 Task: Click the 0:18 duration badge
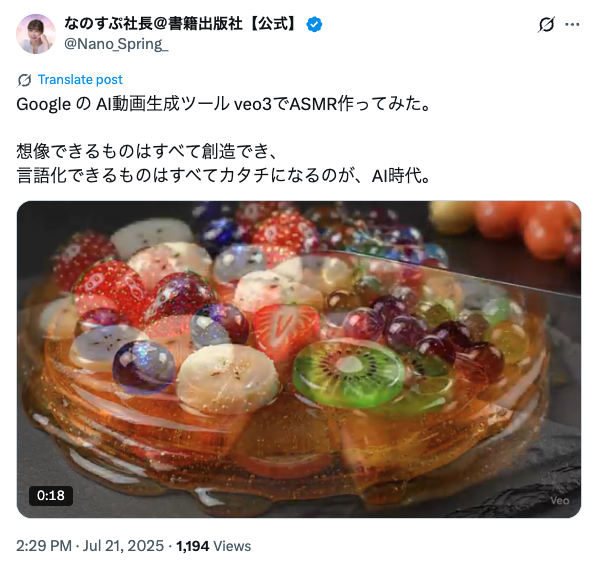[51, 496]
